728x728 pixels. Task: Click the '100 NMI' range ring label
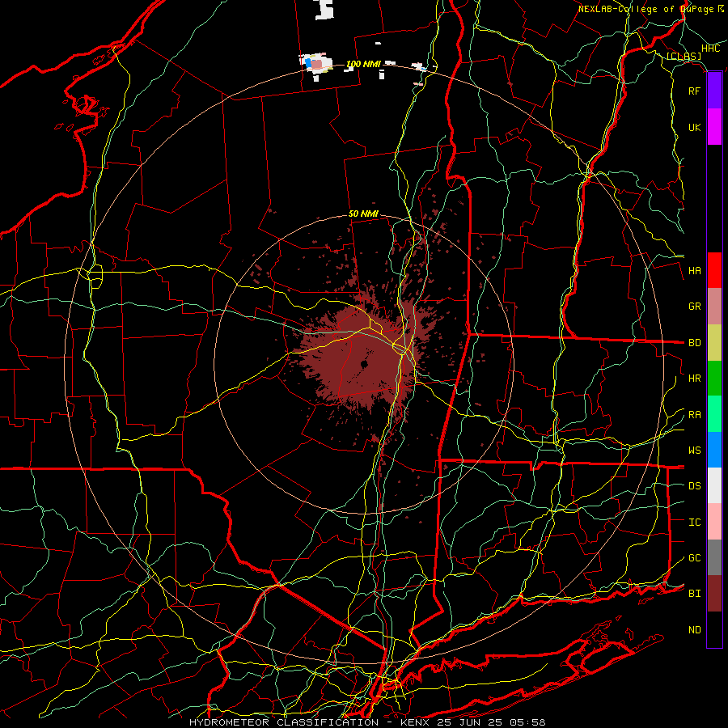tap(363, 64)
